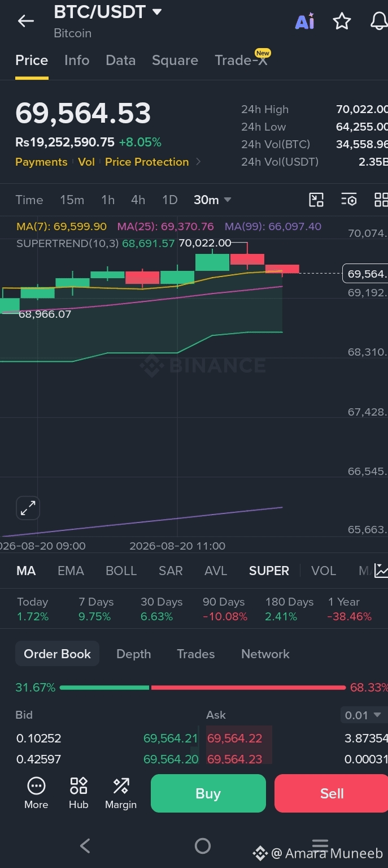Open the Trade-X tab

coord(241,61)
